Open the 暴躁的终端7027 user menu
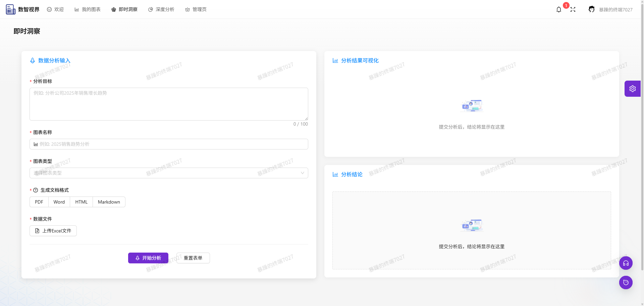644x306 pixels. tap(615, 10)
